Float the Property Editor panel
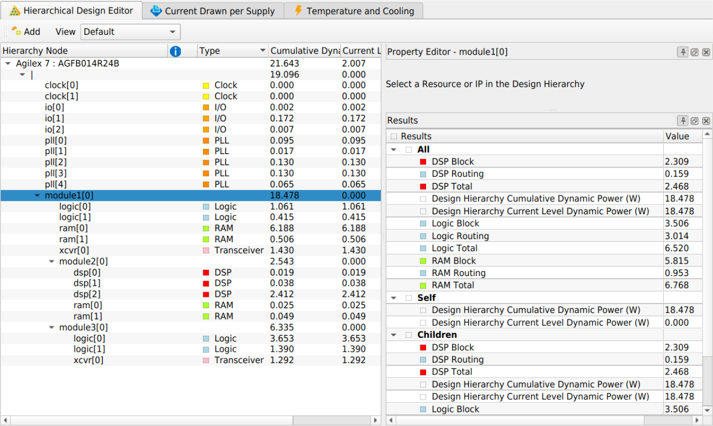 (x=695, y=52)
